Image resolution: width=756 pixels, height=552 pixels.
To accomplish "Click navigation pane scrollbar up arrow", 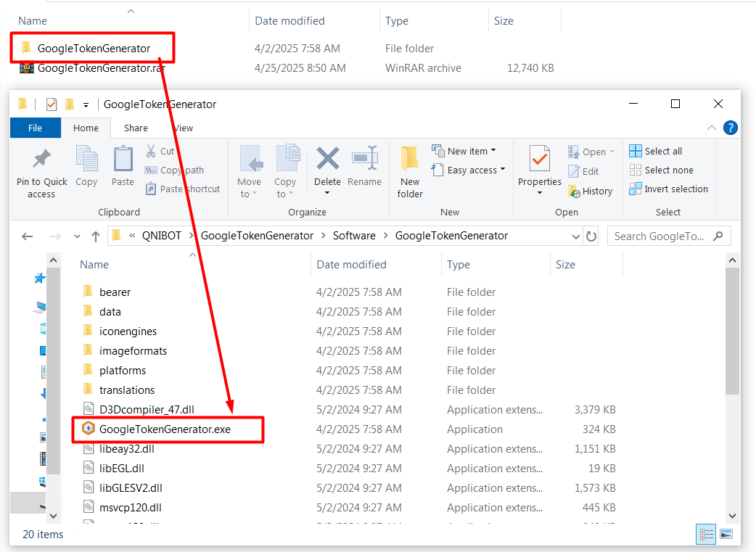I will coord(54,260).
